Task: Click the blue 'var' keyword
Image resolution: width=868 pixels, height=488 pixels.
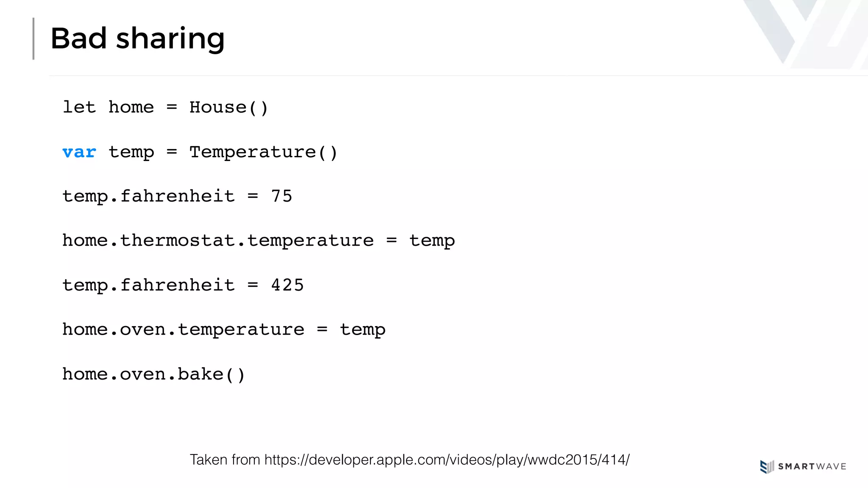Action: [79, 152]
